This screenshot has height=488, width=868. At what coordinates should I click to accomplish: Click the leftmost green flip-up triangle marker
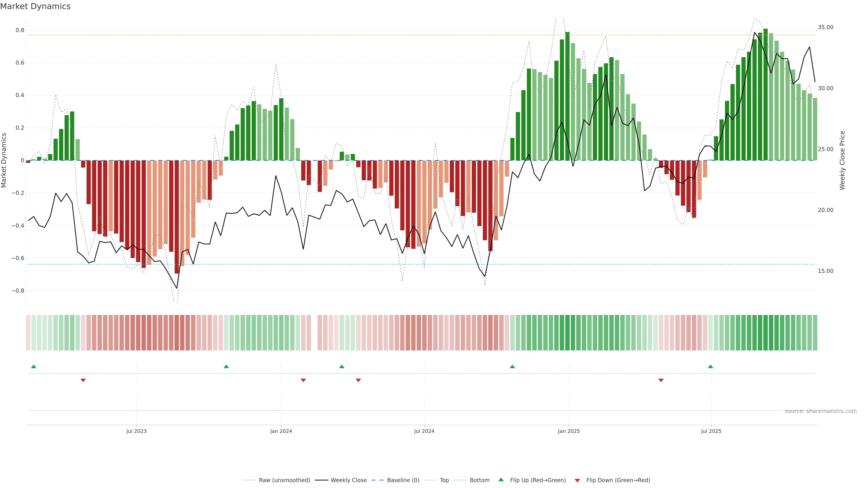pos(33,366)
